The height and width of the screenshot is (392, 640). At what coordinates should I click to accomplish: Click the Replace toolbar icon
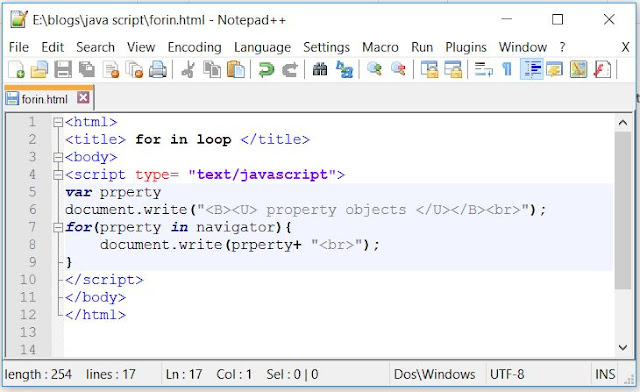(344, 69)
